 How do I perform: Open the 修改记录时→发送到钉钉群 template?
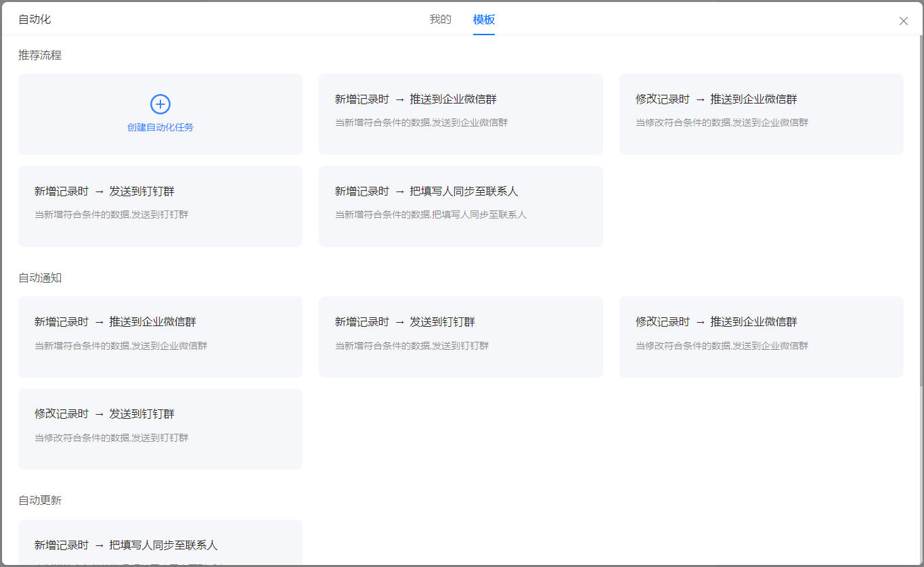coord(160,429)
